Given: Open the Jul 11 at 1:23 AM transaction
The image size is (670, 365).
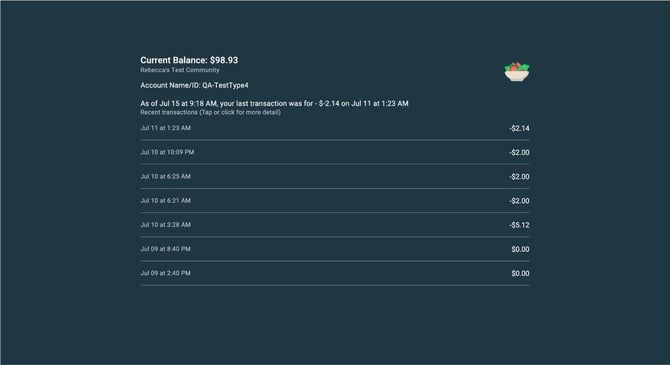Looking at the screenshot, I should pos(335,128).
